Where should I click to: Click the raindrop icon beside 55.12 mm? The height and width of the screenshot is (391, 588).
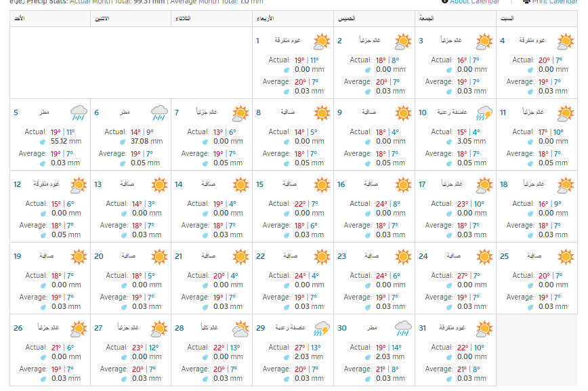[x=43, y=142]
